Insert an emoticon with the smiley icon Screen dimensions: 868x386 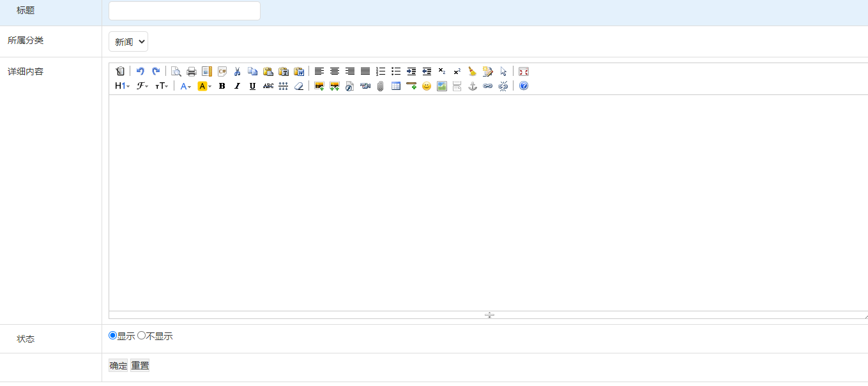426,86
